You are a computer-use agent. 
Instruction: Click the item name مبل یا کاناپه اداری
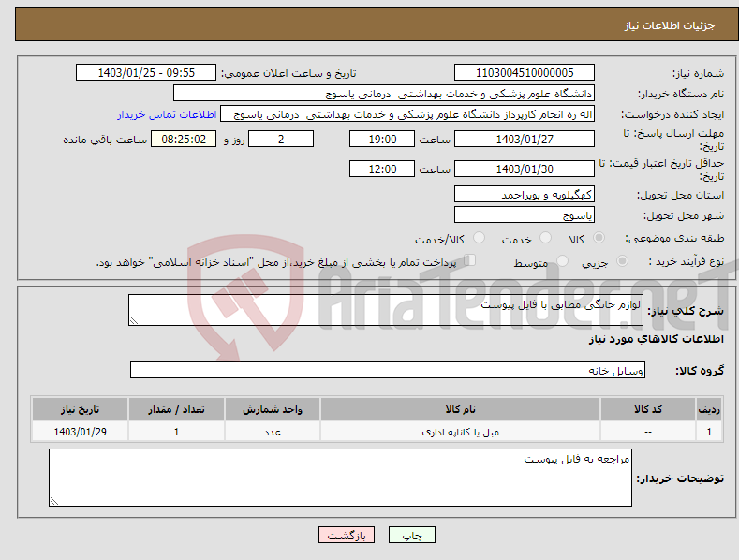[460, 433]
